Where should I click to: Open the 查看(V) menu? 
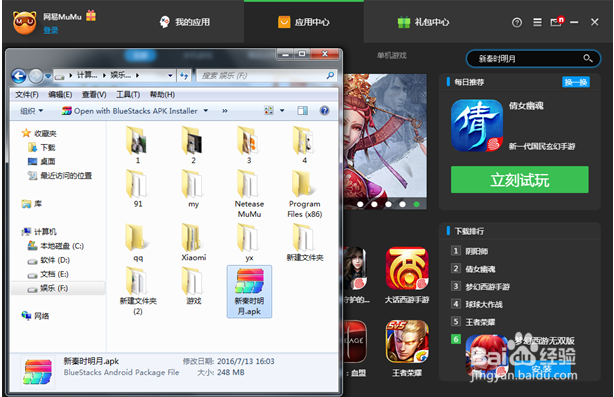94,94
